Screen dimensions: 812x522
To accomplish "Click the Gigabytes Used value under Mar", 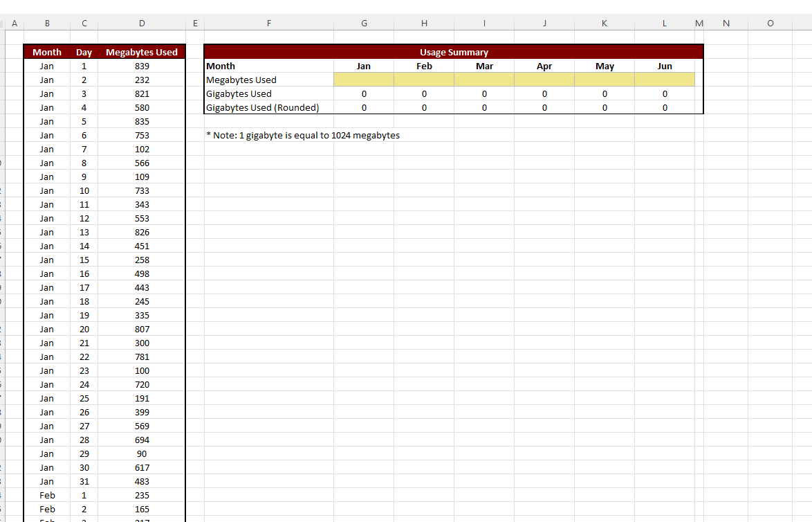I will click(484, 94).
